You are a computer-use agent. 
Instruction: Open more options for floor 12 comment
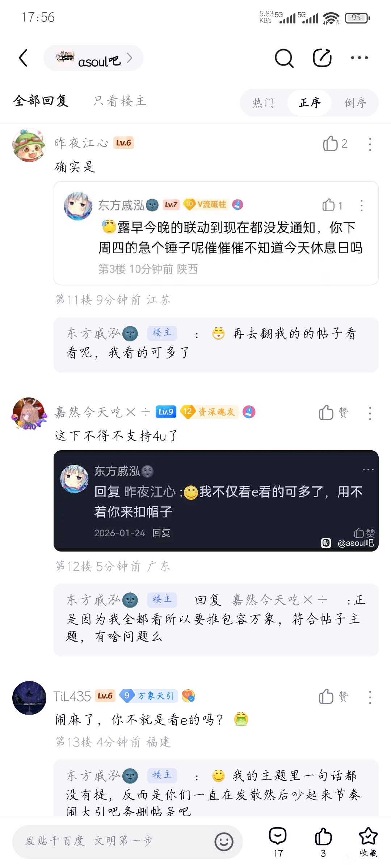(x=370, y=413)
